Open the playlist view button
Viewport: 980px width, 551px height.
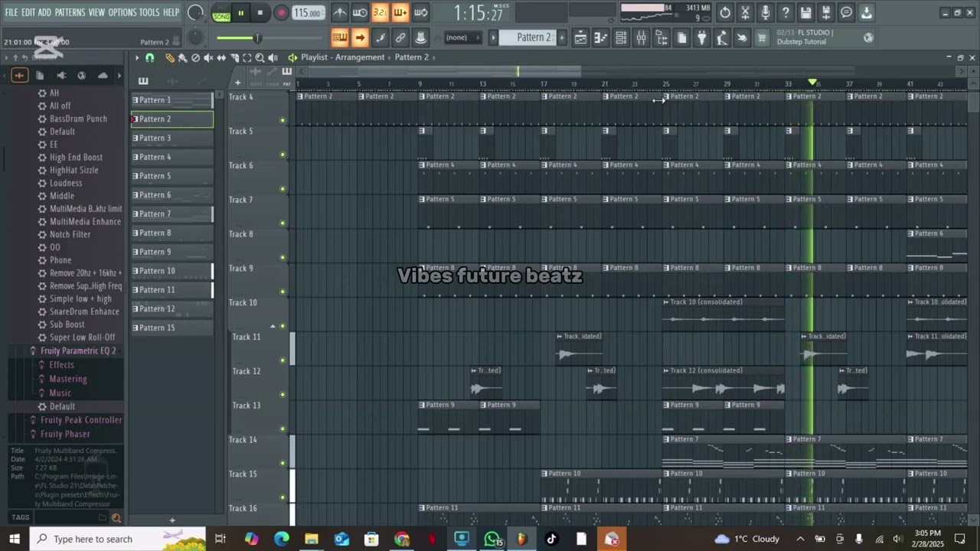click(581, 37)
